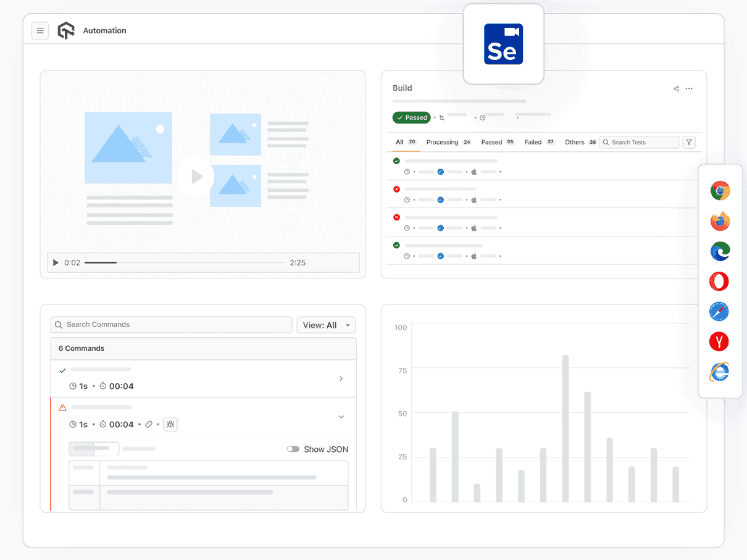747x560 pixels.
Task: Open the Build three-dot more options
Action: tap(690, 89)
